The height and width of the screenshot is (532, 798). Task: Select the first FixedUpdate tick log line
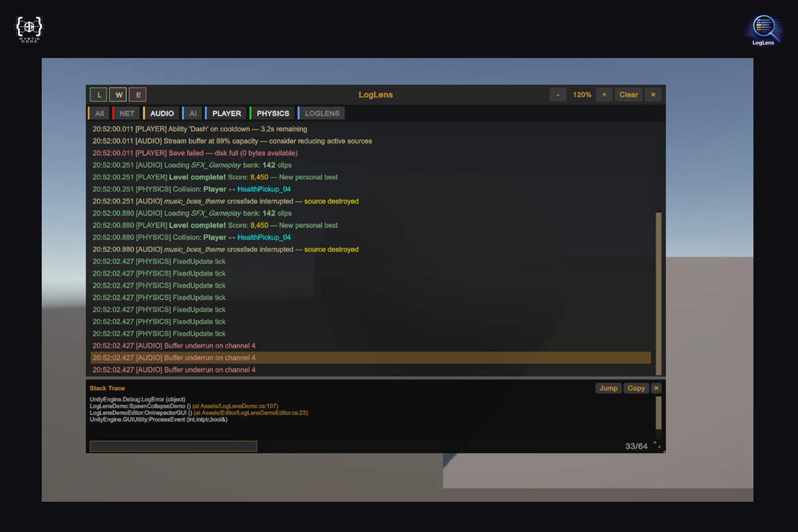click(371, 261)
